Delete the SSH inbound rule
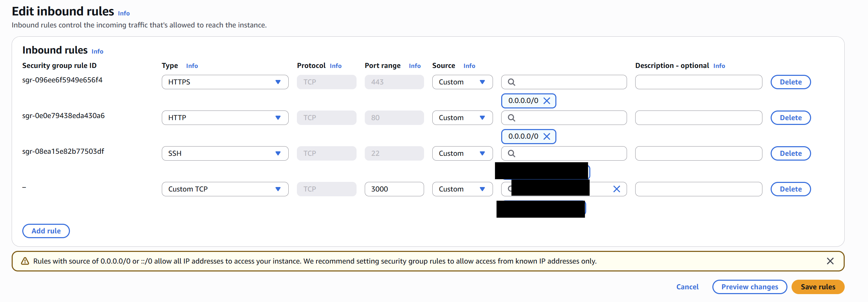868x302 pixels. [791, 153]
